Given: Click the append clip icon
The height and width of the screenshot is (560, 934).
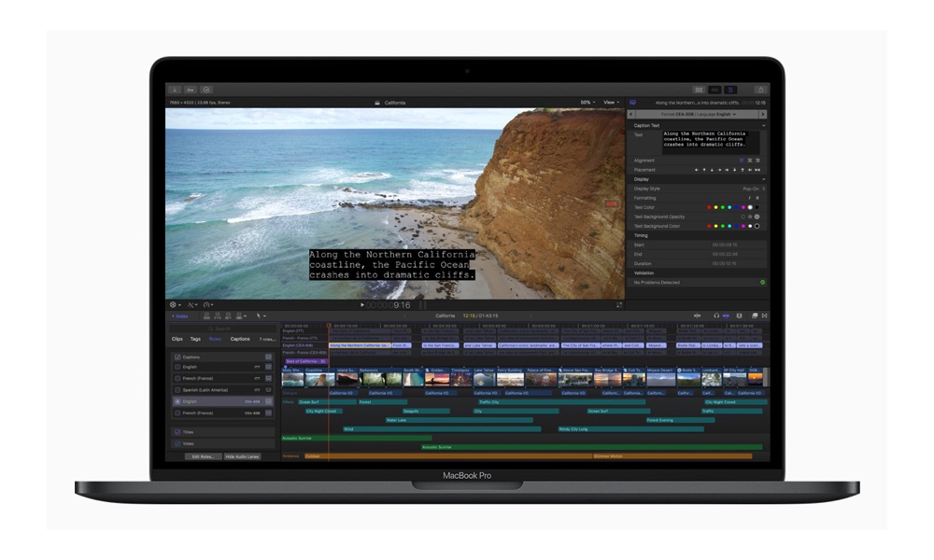Looking at the screenshot, I should [x=228, y=316].
